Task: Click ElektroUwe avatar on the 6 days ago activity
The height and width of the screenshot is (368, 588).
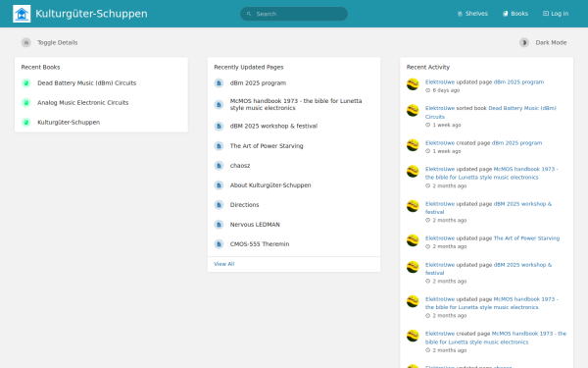Action: pyautogui.click(x=413, y=84)
